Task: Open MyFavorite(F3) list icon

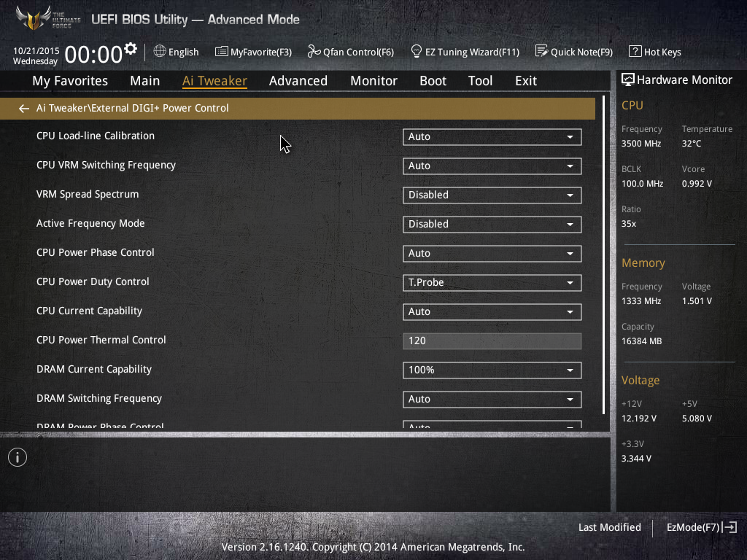Action: [222, 52]
